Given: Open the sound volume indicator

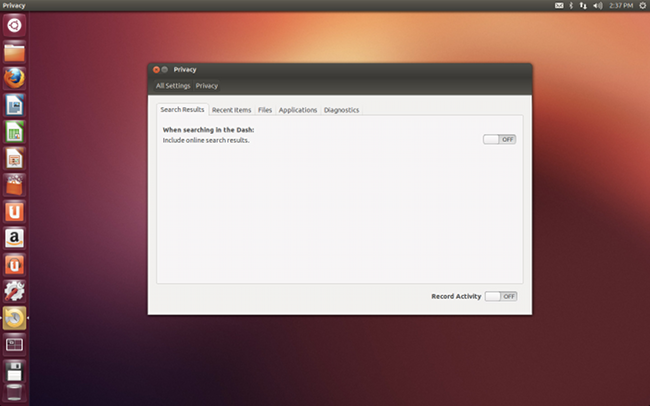Looking at the screenshot, I should 597,5.
